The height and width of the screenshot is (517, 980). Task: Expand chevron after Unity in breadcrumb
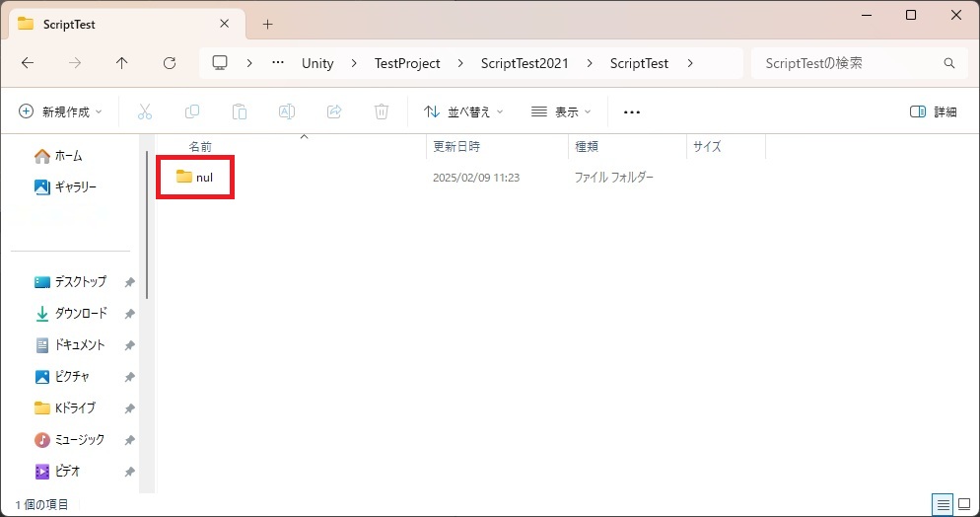(x=354, y=63)
